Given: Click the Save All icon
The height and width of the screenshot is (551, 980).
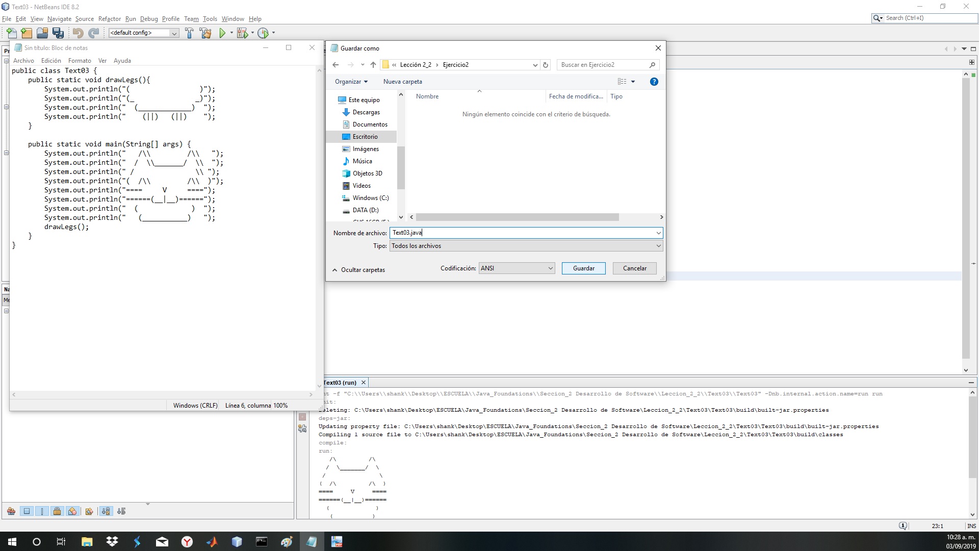Looking at the screenshot, I should [x=58, y=33].
